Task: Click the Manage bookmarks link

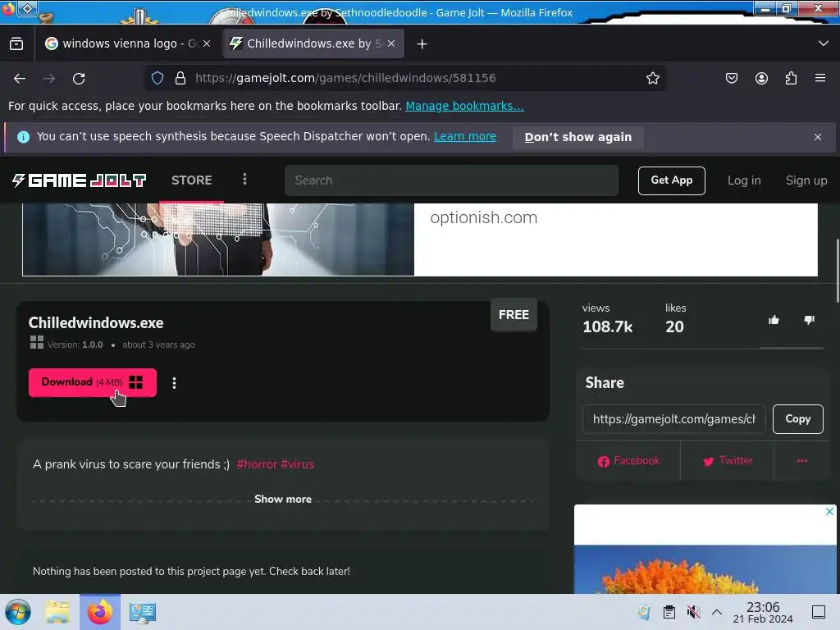Action: click(x=464, y=106)
